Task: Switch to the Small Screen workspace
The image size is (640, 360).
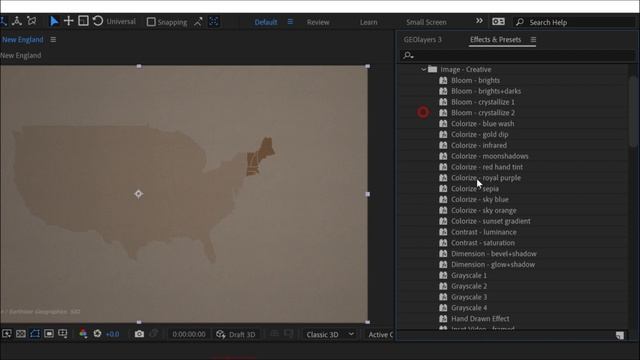Action: click(x=426, y=22)
